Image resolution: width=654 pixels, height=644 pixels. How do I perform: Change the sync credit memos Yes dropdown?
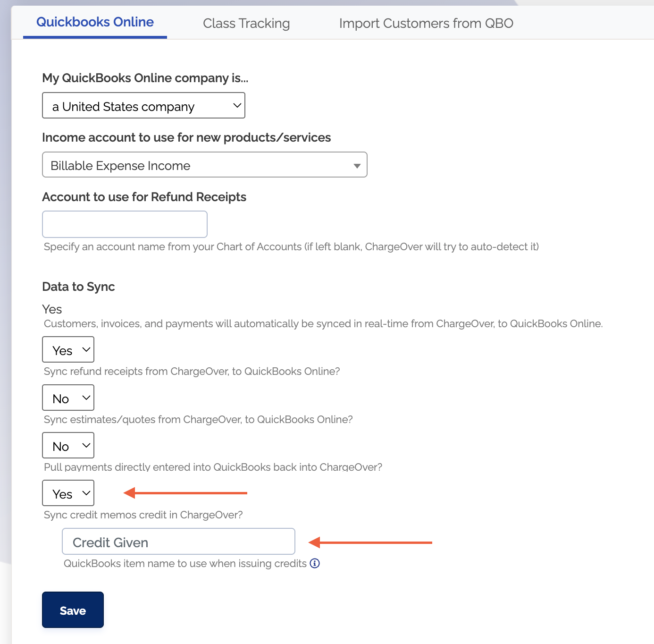click(68, 493)
